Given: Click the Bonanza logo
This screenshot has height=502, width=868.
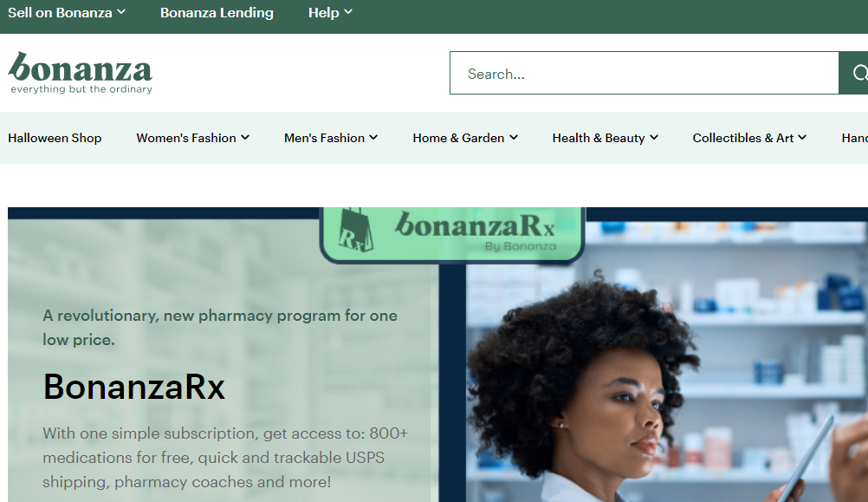Looking at the screenshot, I should (81, 73).
